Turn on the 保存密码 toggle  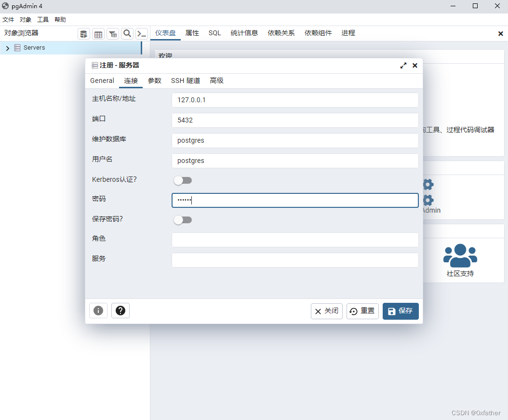183,219
